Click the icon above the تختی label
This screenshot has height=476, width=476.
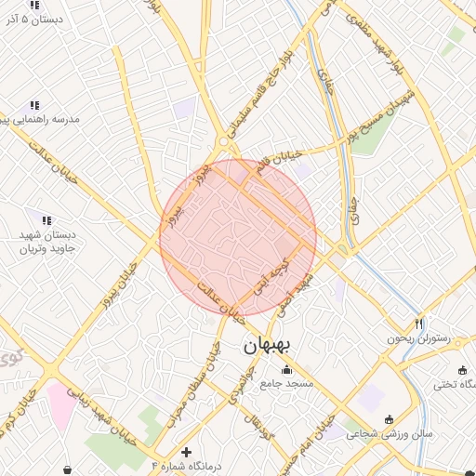click(462, 370)
